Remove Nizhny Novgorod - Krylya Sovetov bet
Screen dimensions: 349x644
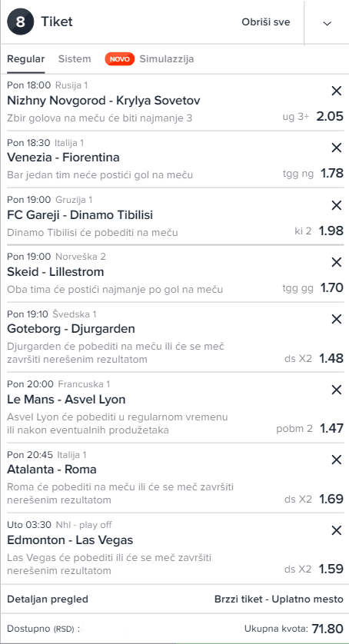(336, 91)
